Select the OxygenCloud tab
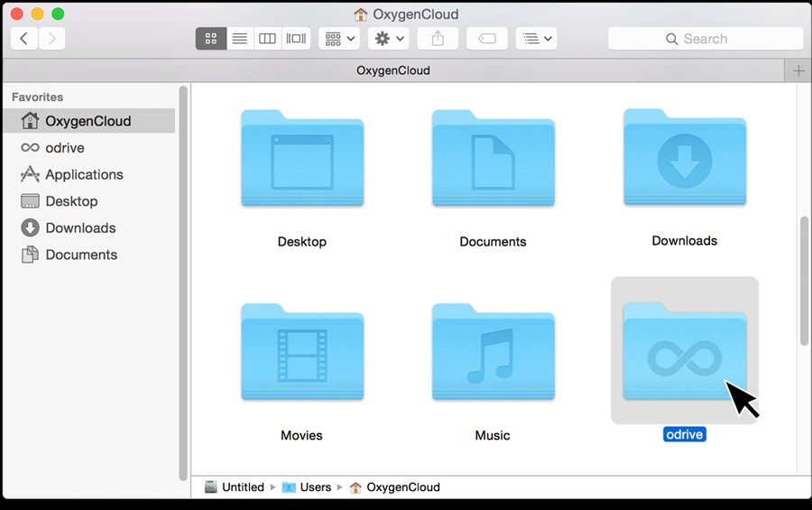The image size is (812, 510). click(393, 70)
